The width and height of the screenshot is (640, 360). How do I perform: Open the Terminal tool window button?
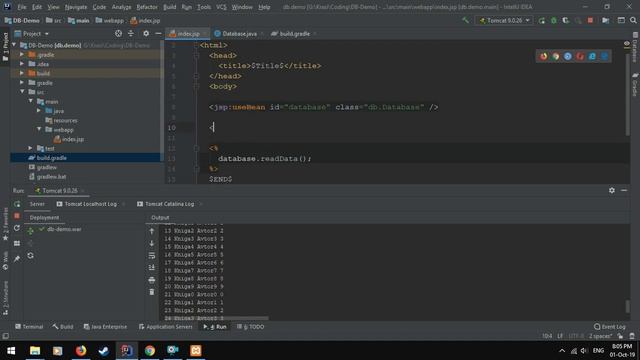coord(29,327)
